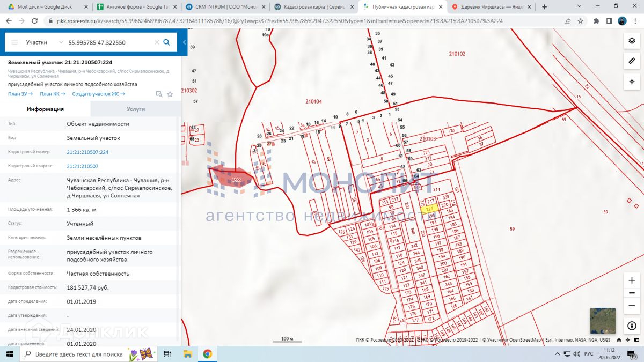Switch to the Услуги tab

tap(136, 109)
